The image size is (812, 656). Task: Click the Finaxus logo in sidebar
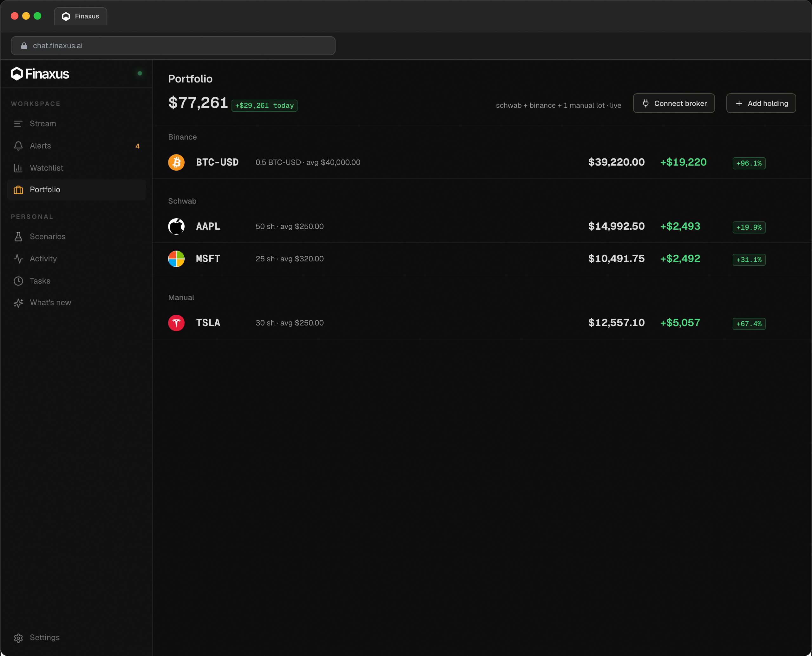click(x=40, y=74)
